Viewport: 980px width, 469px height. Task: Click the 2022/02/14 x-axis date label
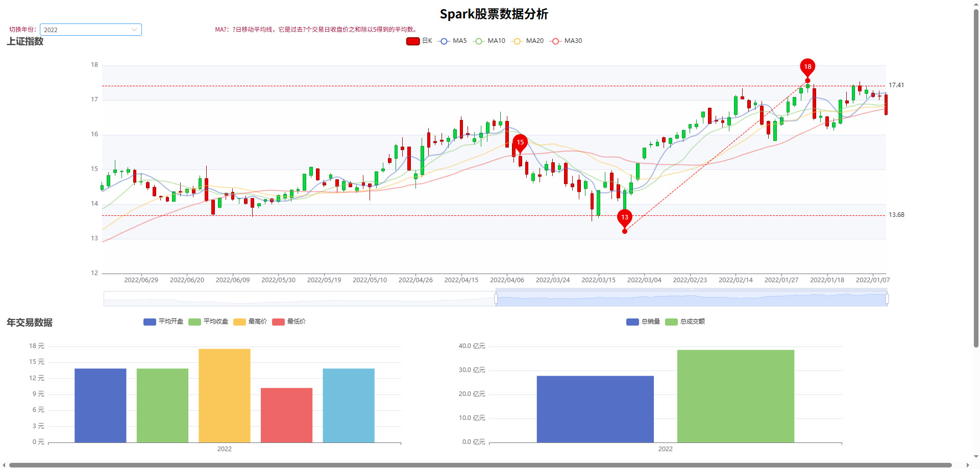736,280
